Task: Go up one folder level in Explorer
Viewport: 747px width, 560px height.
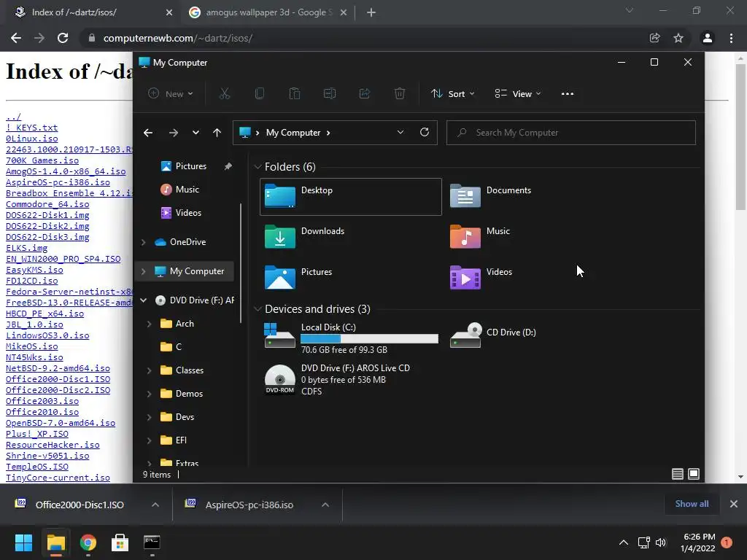Action: click(217, 133)
